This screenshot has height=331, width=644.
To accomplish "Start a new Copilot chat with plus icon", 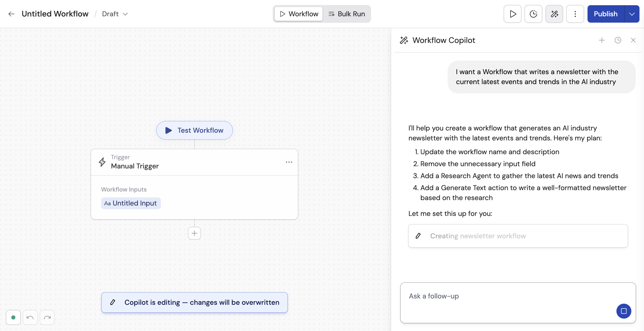I will point(602,40).
